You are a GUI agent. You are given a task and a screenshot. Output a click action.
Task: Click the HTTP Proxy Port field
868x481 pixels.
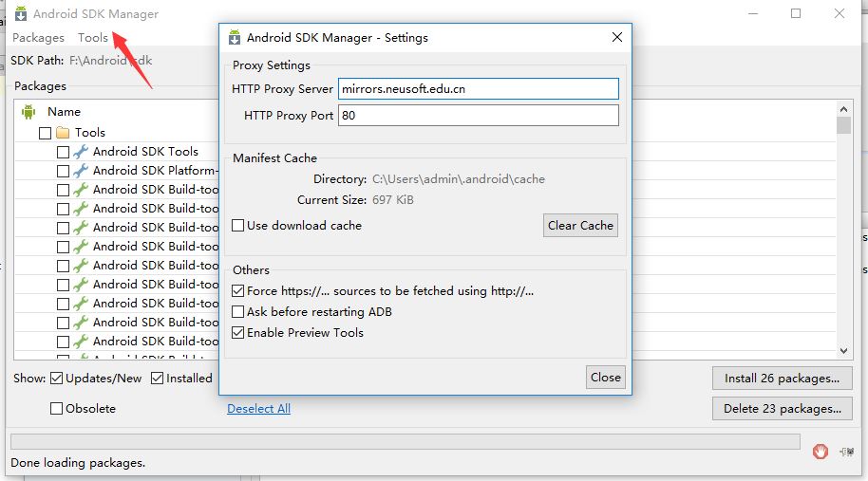[x=479, y=116]
